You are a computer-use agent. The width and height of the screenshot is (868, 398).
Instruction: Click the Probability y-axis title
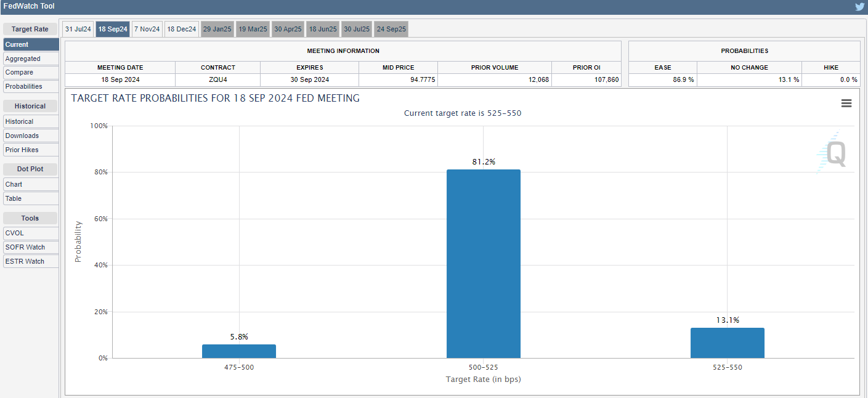pyautogui.click(x=78, y=242)
